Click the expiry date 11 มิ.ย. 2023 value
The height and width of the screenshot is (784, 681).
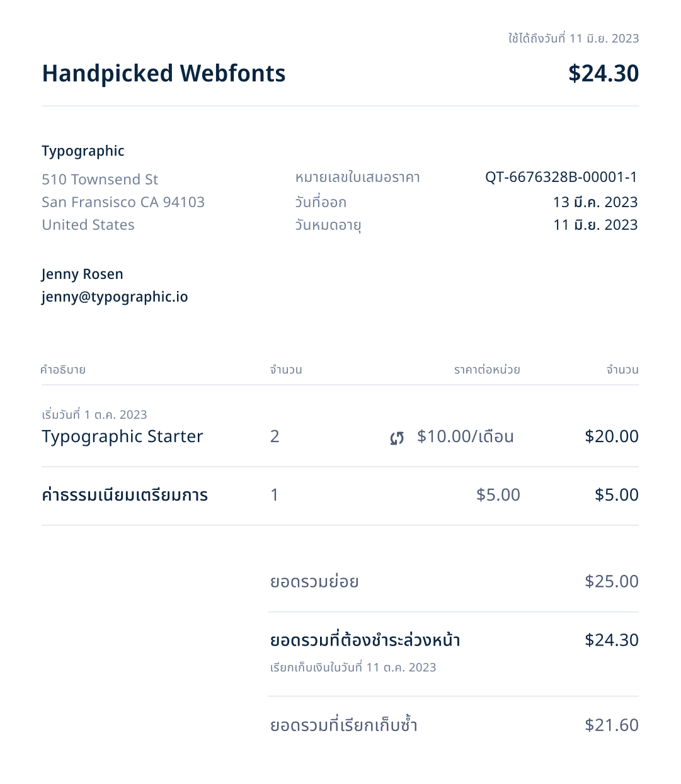pos(595,225)
